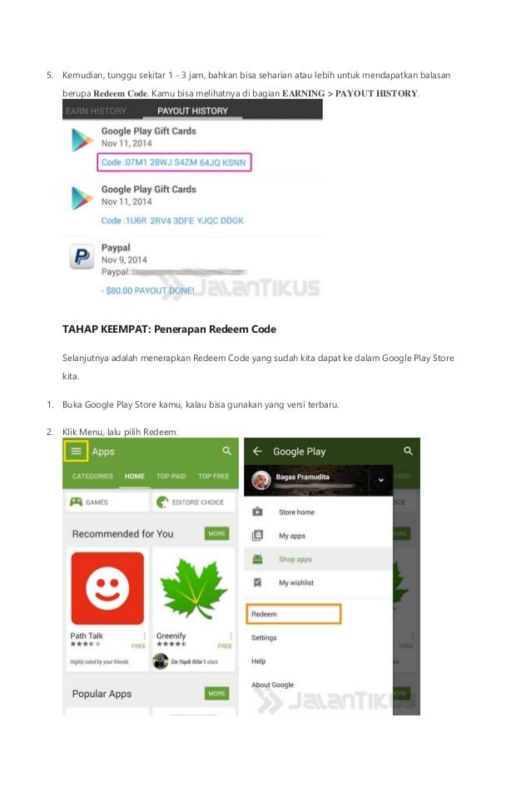Select the TOP PAID tab
531x812 pixels.
point(171,476)
